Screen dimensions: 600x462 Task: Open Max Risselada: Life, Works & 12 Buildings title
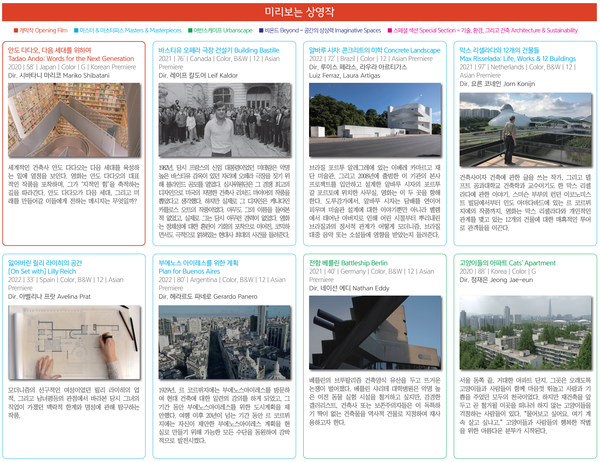[519, 58]
